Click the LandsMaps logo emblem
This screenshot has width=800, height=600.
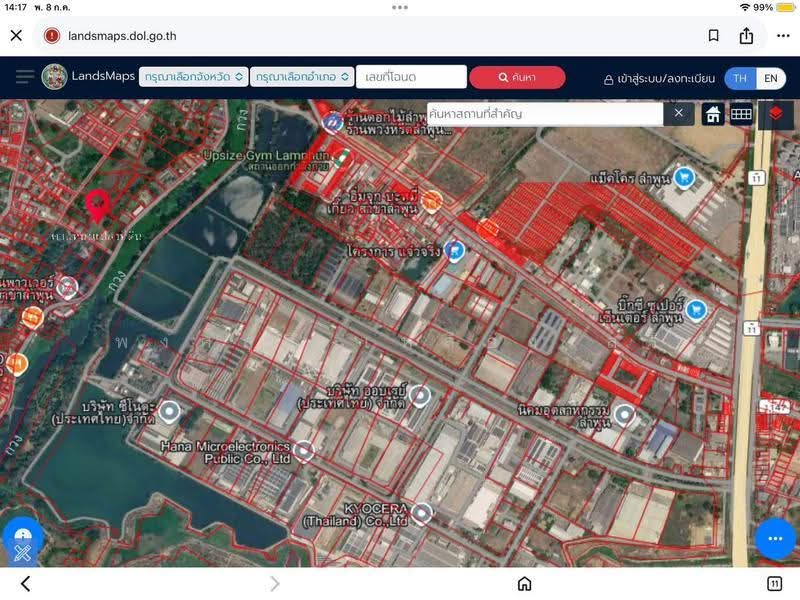(54, 77)
